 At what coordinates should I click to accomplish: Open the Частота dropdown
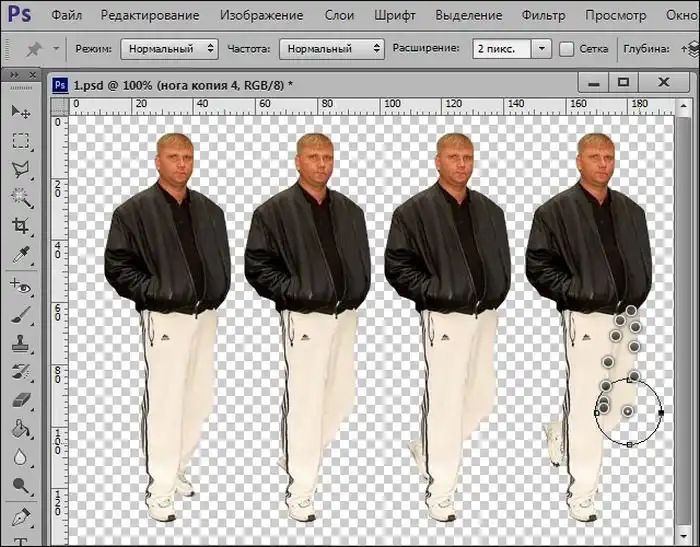click(330, 48)
